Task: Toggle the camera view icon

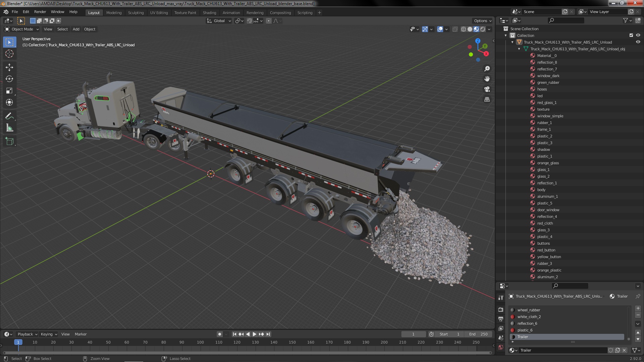Action: tap(487, 89)
